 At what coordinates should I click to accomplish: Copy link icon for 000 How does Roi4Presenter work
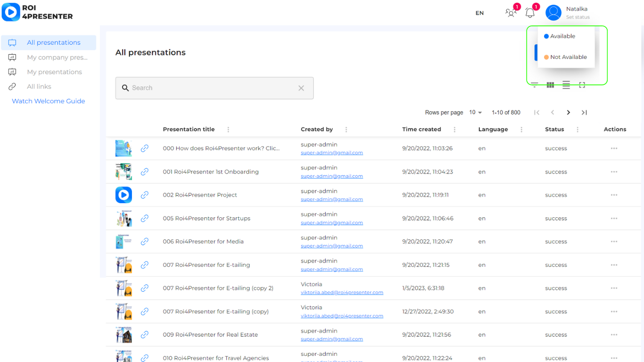(x=145, y=148)
